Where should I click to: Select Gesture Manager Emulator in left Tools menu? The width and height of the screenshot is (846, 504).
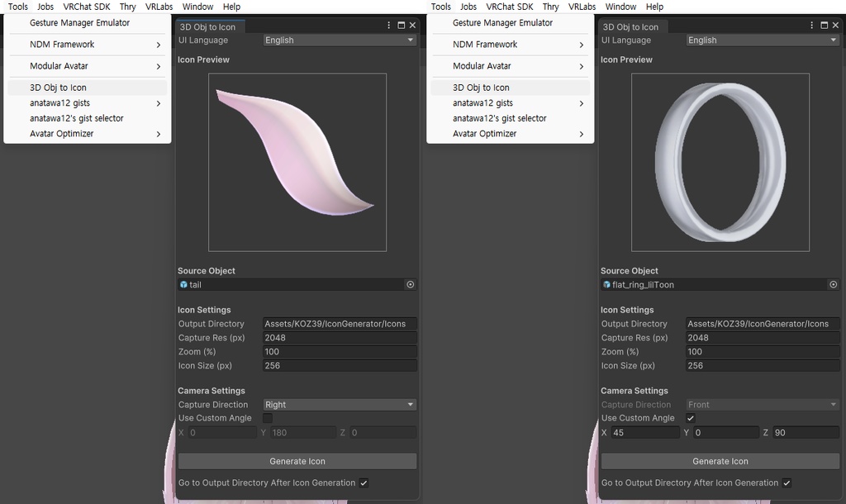pos(88,22)
